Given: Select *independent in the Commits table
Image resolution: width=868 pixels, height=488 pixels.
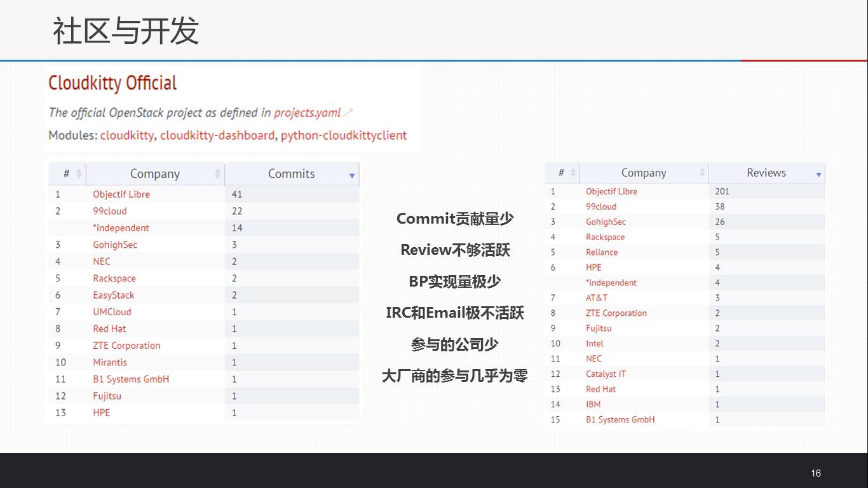Looking at the screenshot, I should [121, 228].
